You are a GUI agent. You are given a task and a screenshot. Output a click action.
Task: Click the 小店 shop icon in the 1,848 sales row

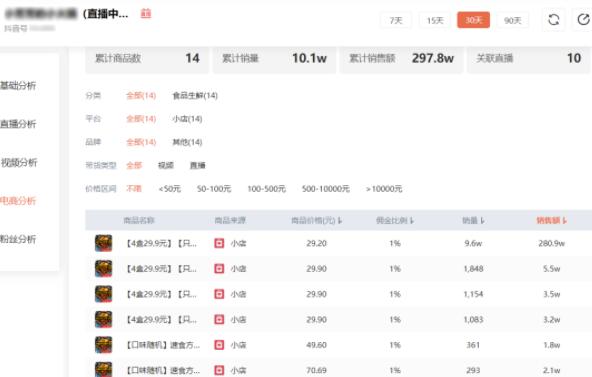219,269
